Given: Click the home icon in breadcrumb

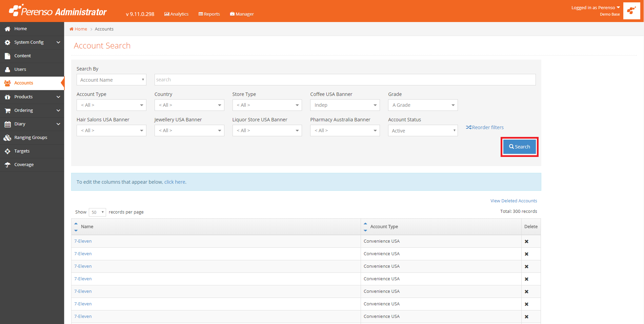Looking at the screenshot, I should [72, 29].
